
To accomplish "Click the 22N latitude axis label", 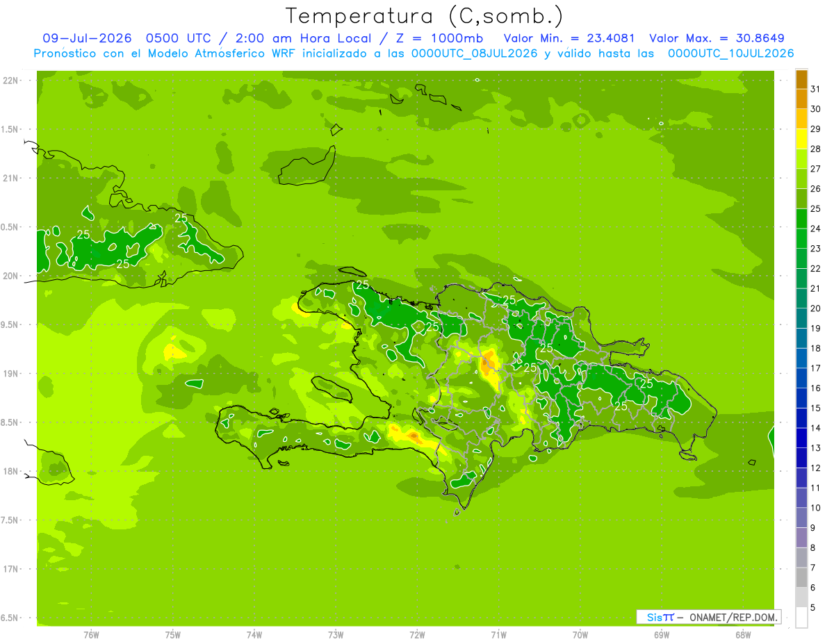I will (x=10, y=81).
